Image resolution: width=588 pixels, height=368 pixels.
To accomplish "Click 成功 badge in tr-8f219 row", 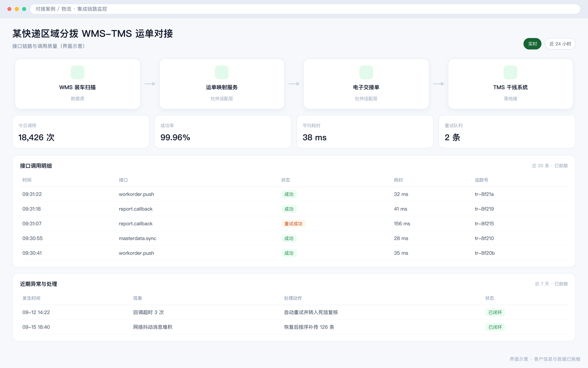I will coord(289,209).
